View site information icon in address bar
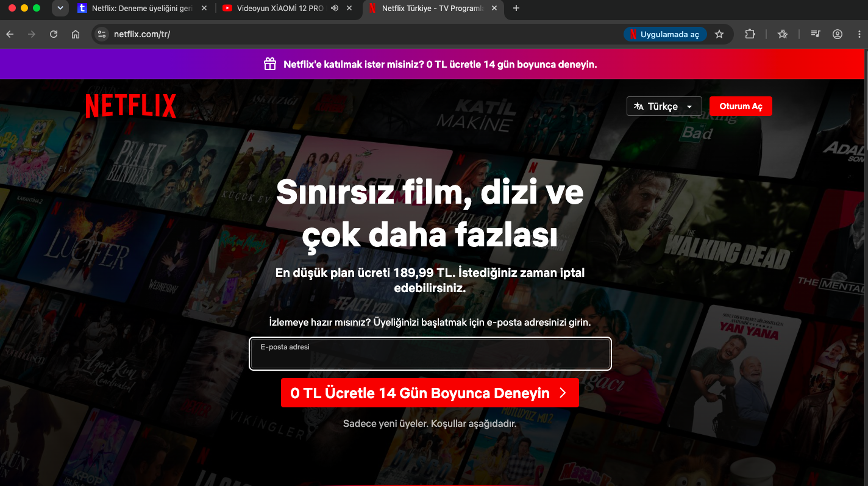 [x=102, y=34]
